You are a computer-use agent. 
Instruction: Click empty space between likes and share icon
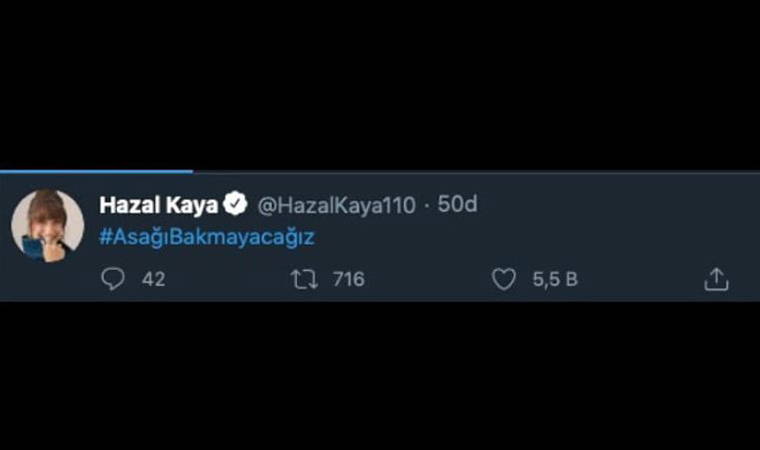[x=640, y=280]
